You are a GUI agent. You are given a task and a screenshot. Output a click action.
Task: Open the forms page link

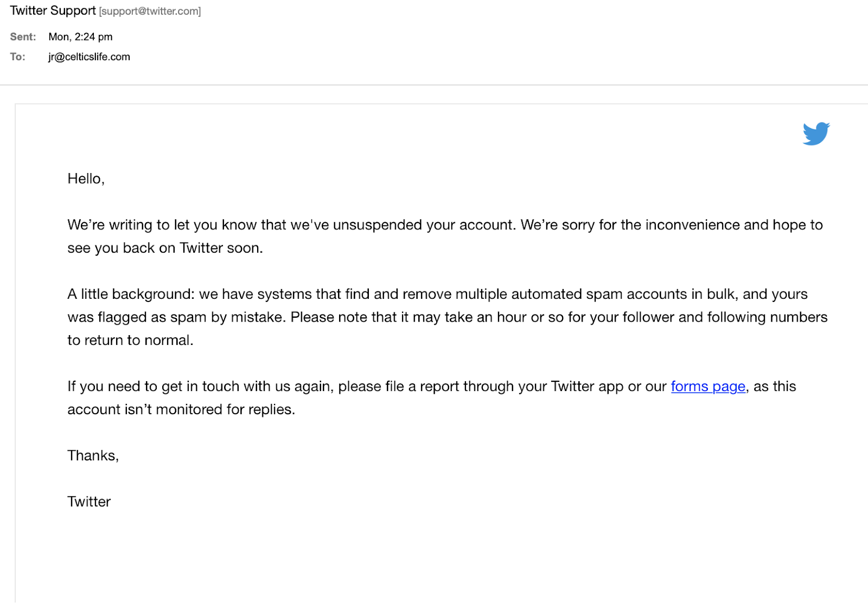point(708,387)
